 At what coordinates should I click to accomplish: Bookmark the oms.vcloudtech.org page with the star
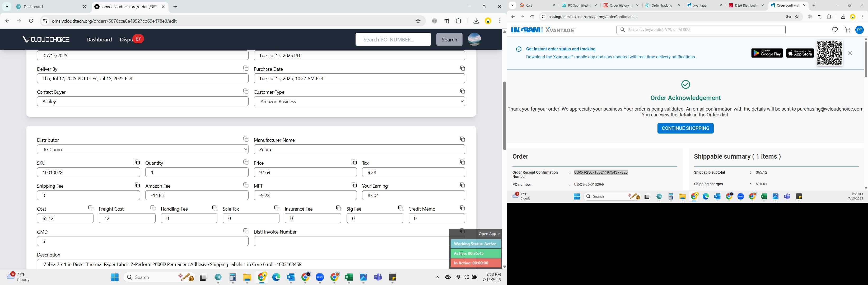(418, 21)
